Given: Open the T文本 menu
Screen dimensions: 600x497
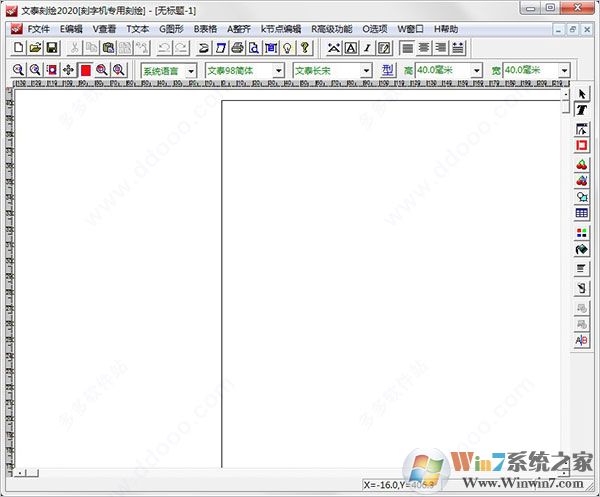Looking at the screenshot, I should point(138,29).
